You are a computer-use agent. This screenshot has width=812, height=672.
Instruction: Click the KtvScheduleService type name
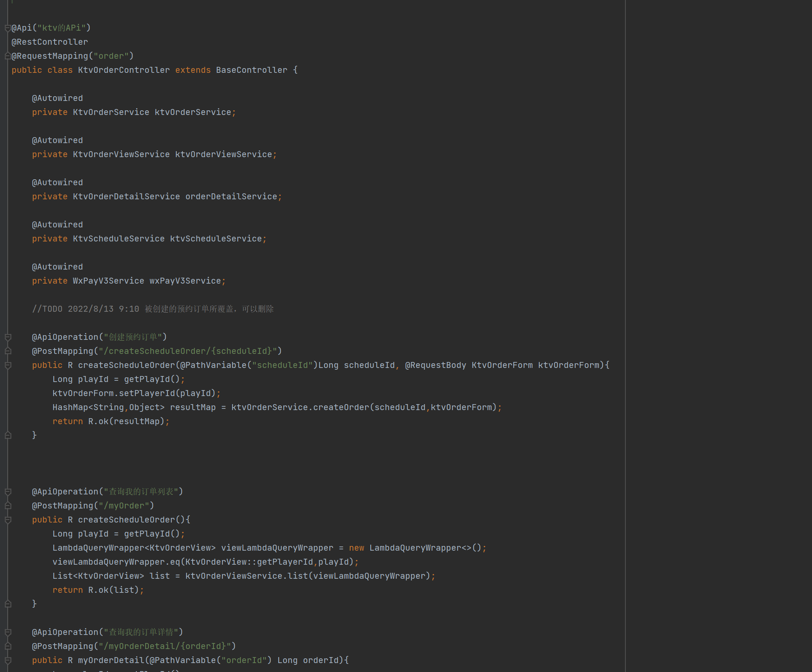(119, 238)
